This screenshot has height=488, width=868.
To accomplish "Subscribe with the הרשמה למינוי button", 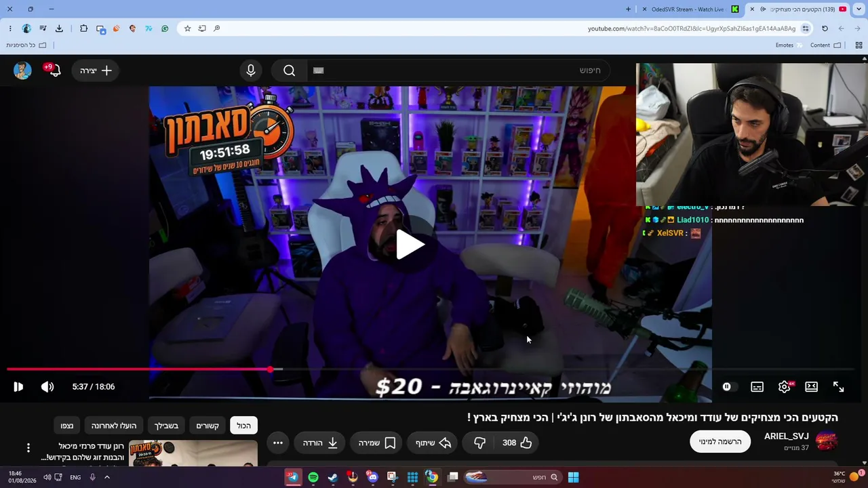I will 720,442.
